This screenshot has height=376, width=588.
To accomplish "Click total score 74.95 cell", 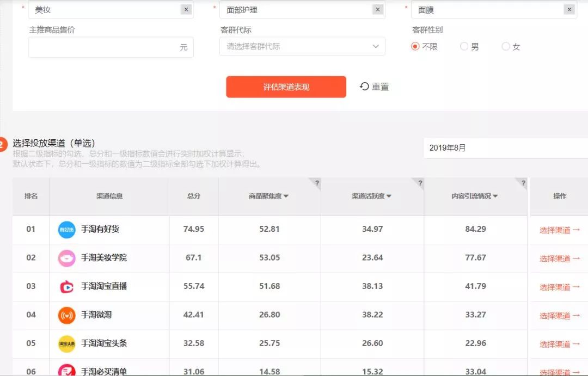I will click(x=193, y=229).
